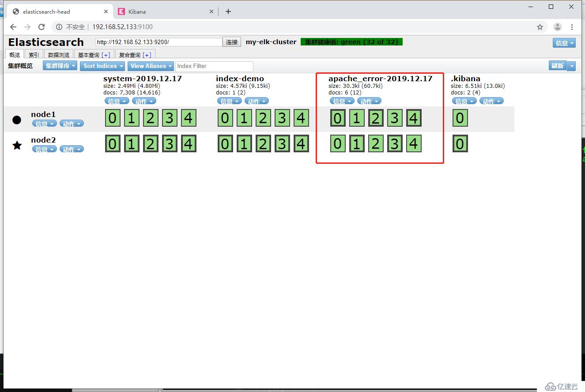The height and width of the screenshot is (392, 585).
Task: Select node2 shard 3 of system-2019.12.17
Action: click(170, 144)
